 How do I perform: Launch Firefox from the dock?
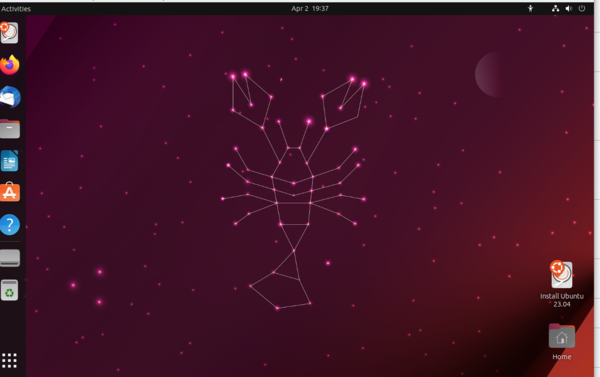point(10,65)
